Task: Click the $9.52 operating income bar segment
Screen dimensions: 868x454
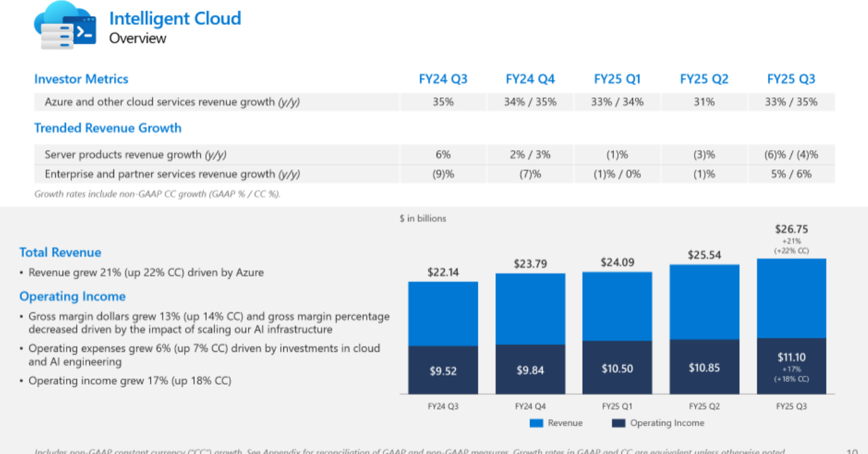Action: point(443,371)
